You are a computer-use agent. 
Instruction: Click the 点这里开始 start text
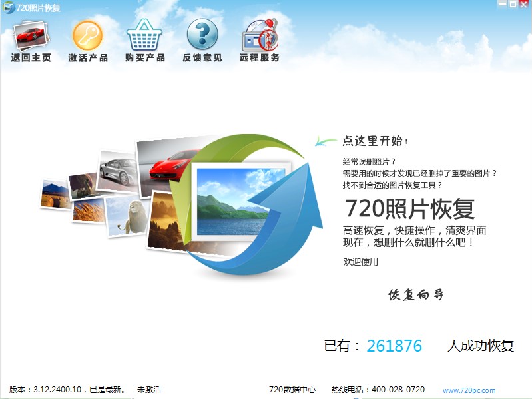coord(375,141)
